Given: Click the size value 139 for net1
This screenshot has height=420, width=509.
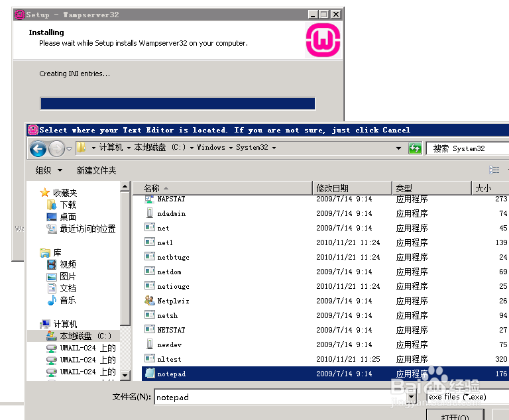Looking at the screenshot, I should [x=501, y=242].
